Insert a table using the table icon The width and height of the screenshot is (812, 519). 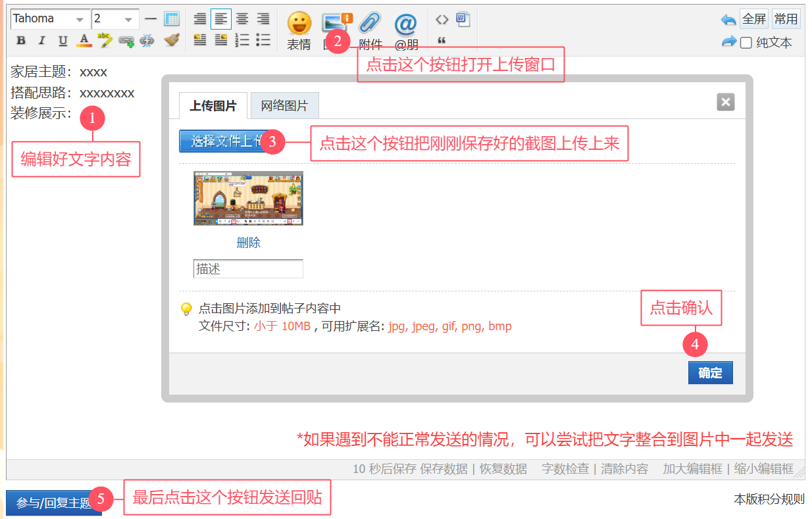pos(172,19)
